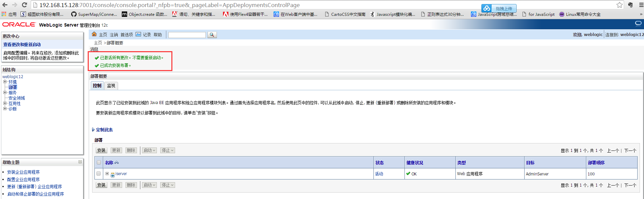Click 首选项 in the console toolbar
Viewport: 644px width, 199px height.
127,35
